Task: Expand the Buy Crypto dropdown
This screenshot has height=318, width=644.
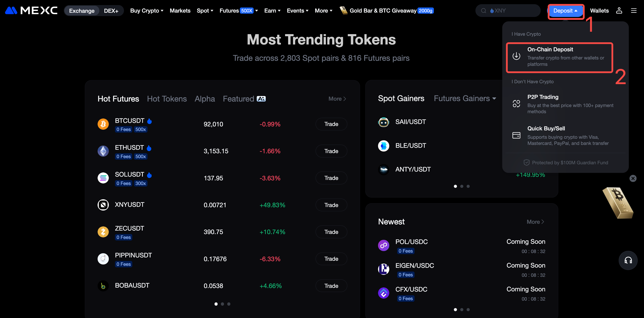Action: pos(147,11)
